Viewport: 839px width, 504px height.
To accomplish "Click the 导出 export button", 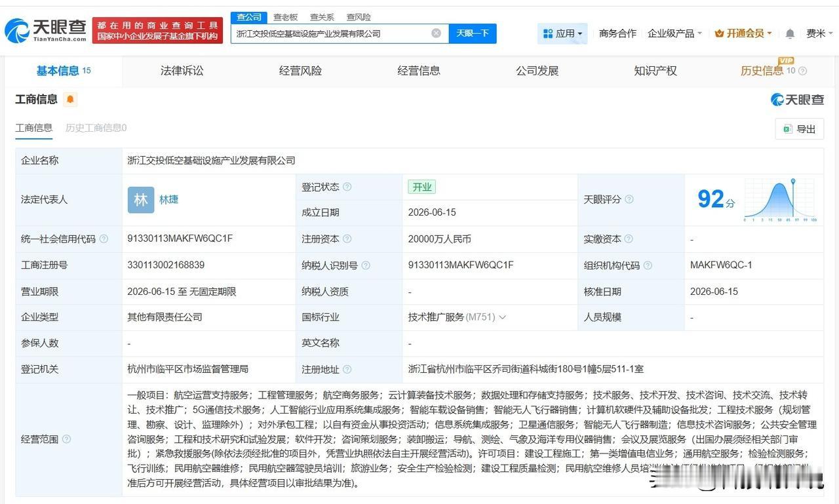I will [799, 129].
